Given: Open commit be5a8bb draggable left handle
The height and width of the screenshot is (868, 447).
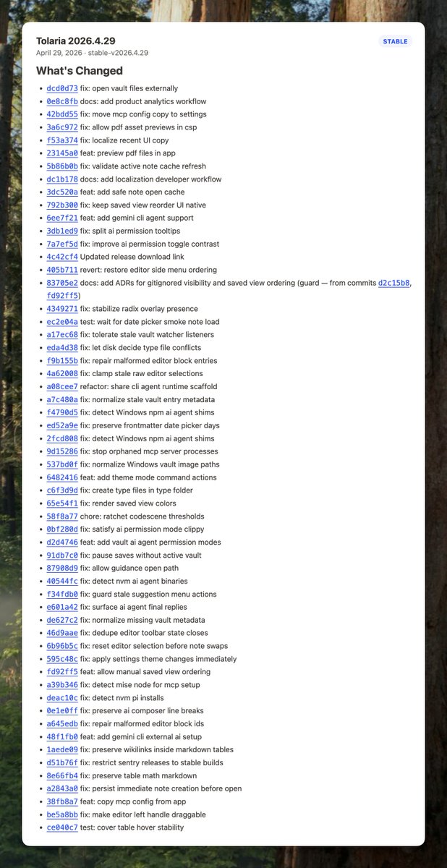Looking at the screenshot, I should 62,815.
